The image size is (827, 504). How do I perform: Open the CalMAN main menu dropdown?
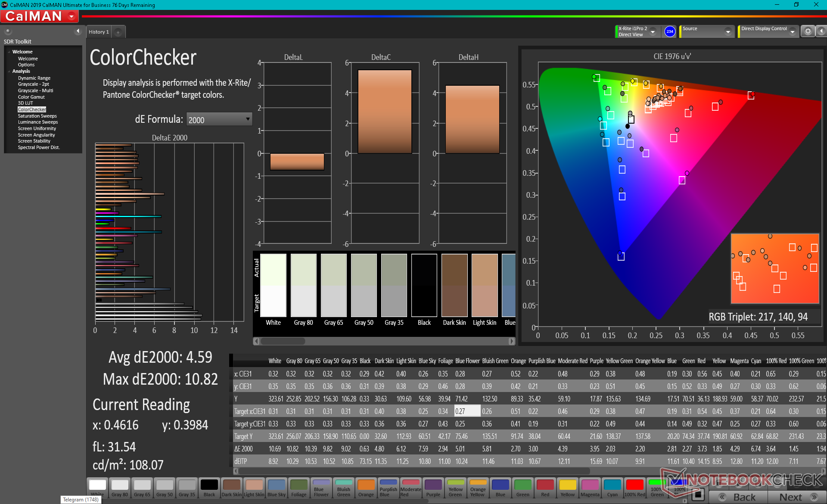[72, 17]
